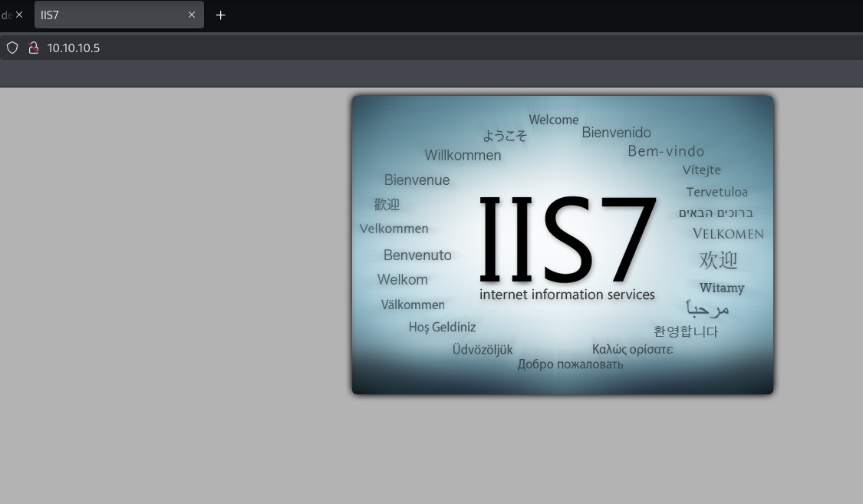Click the 'Bienvenue' text in image

click(x=417, y=180)
